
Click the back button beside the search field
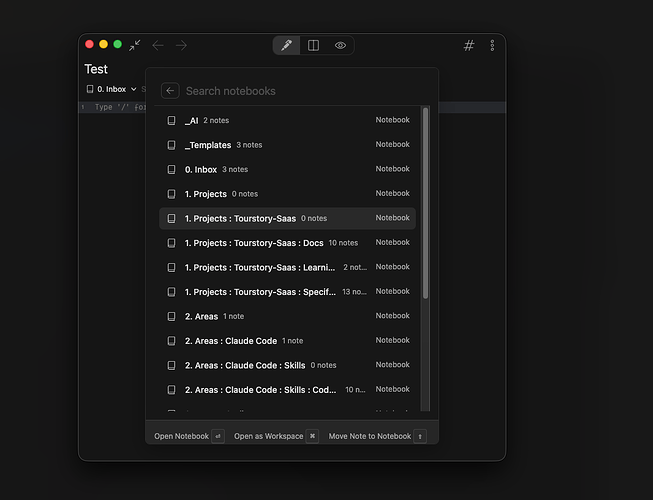tap(170, 91)
